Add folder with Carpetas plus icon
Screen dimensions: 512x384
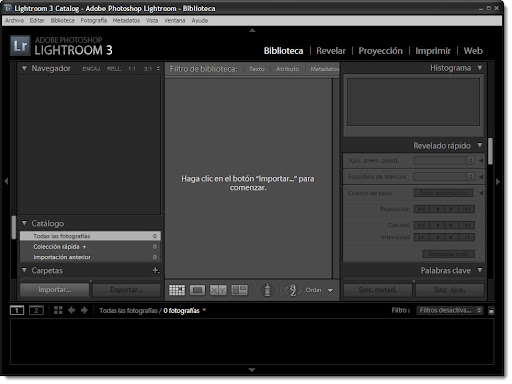(x=155, y=270)
